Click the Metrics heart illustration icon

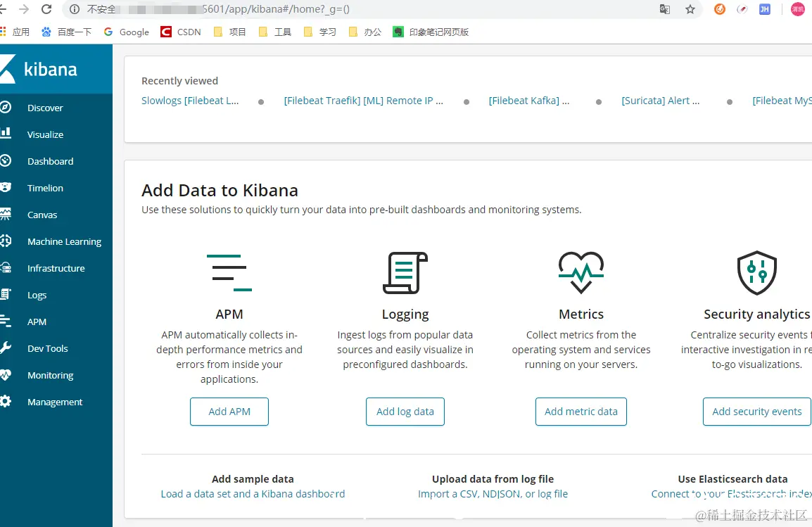[x=581, y=273]
